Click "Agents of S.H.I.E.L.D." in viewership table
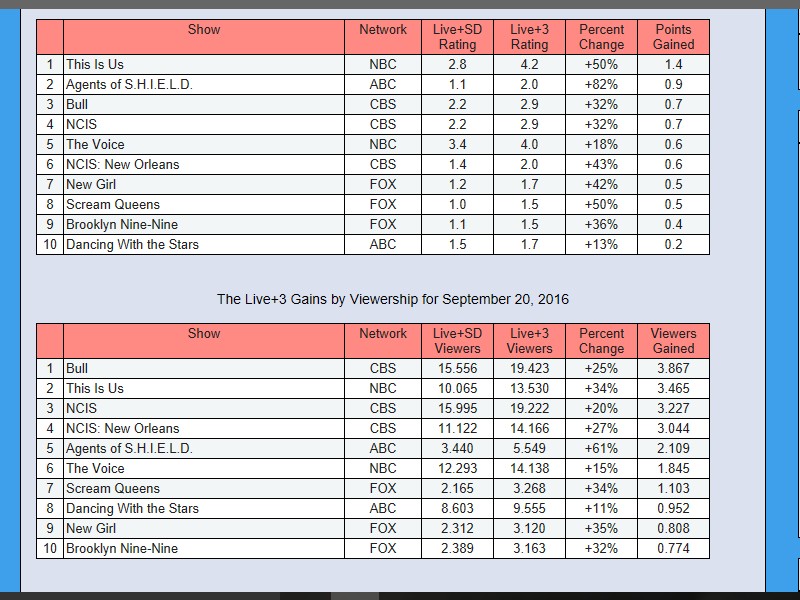The image size is (800, 600). (x=129, y=448)
